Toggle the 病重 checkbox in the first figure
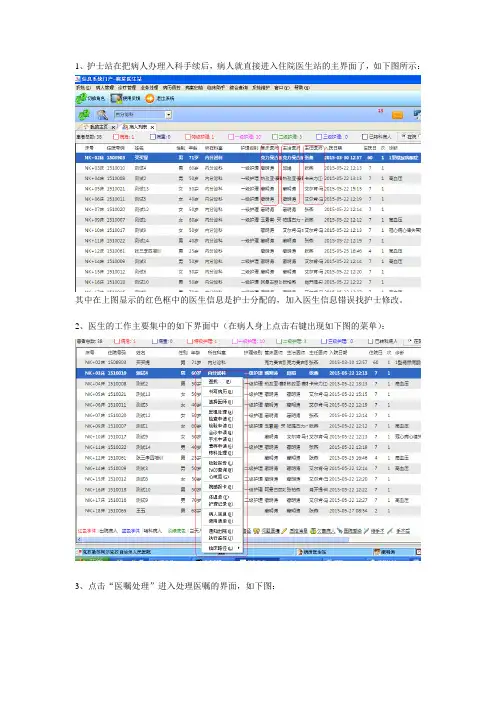496x702 pixels. point(152,137)
